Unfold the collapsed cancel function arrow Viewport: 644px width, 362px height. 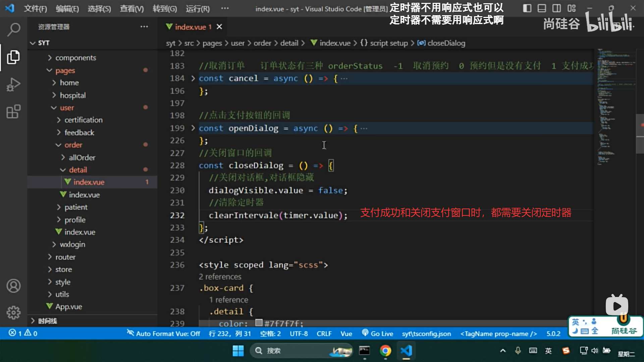(x=193, y=78)
